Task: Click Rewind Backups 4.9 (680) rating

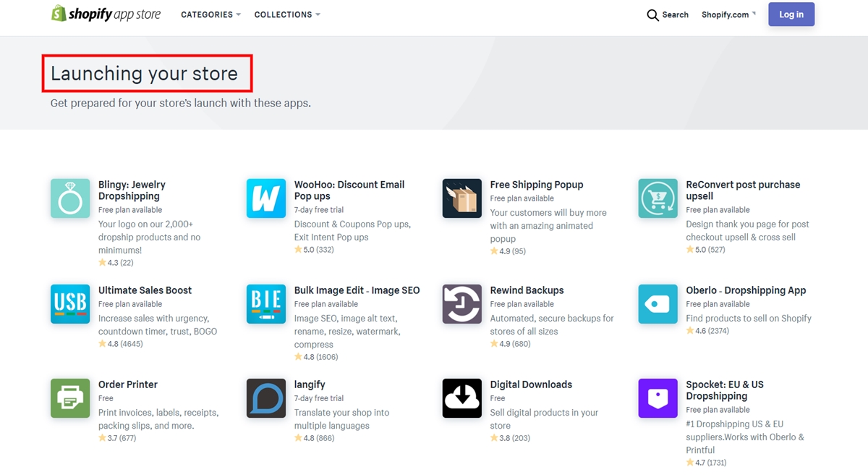Action: [x=511, y=344]
